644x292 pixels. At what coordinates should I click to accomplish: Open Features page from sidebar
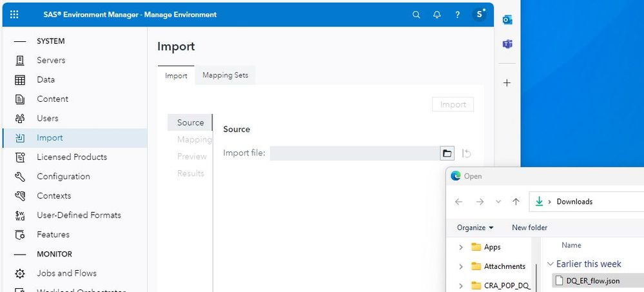53,235
